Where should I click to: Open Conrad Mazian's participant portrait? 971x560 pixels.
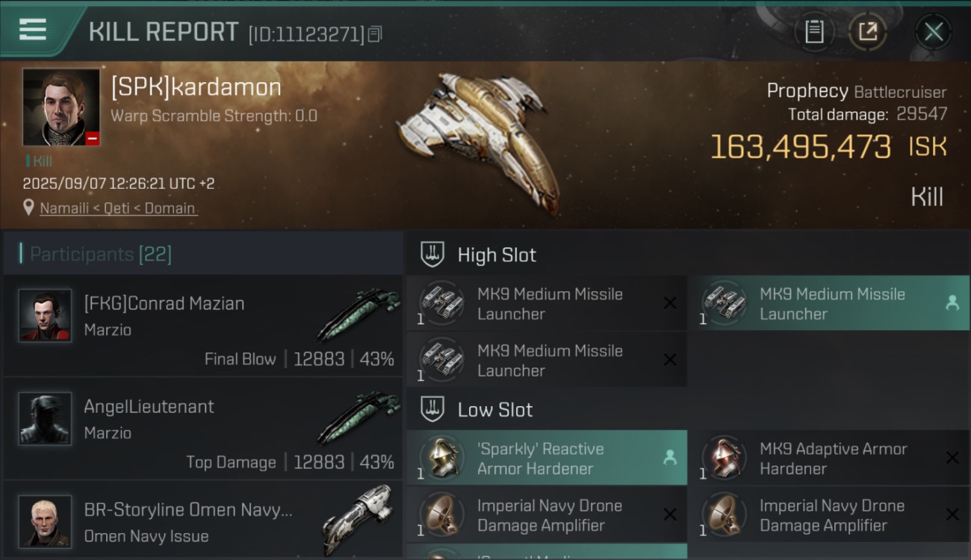tap(46, 316)
